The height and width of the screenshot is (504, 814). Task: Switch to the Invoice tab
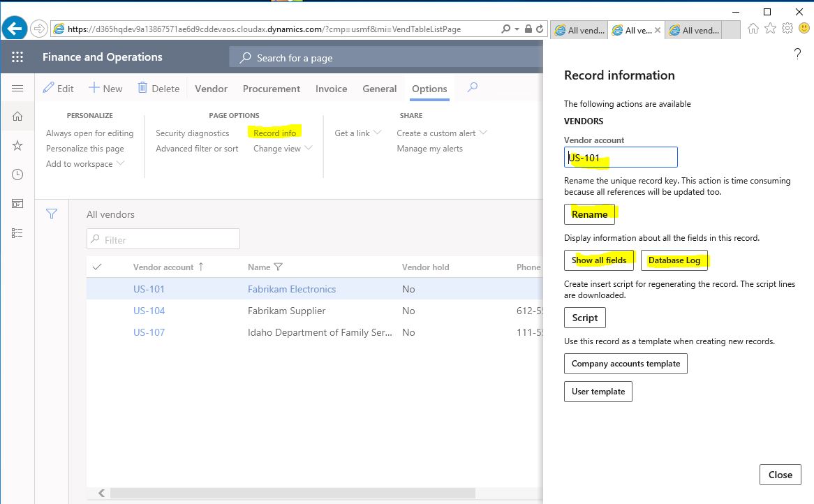point(331,89)
